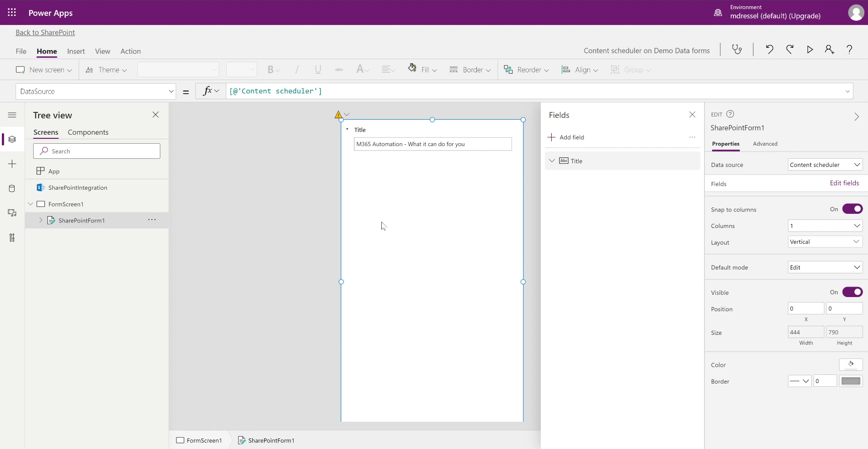This screenshot has height=449, width=868.
Task: Click the Underline formatting button
Action: pyautogui.click(x=318, y=70)
